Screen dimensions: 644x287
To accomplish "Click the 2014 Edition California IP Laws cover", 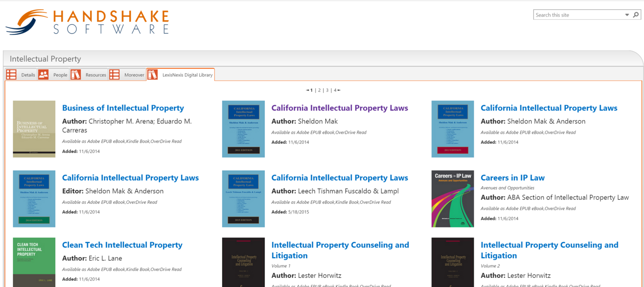I will tap(34, 199).
